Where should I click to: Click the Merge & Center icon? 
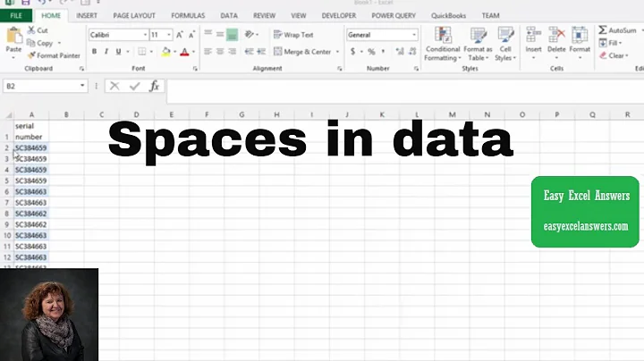click(277, 52)
